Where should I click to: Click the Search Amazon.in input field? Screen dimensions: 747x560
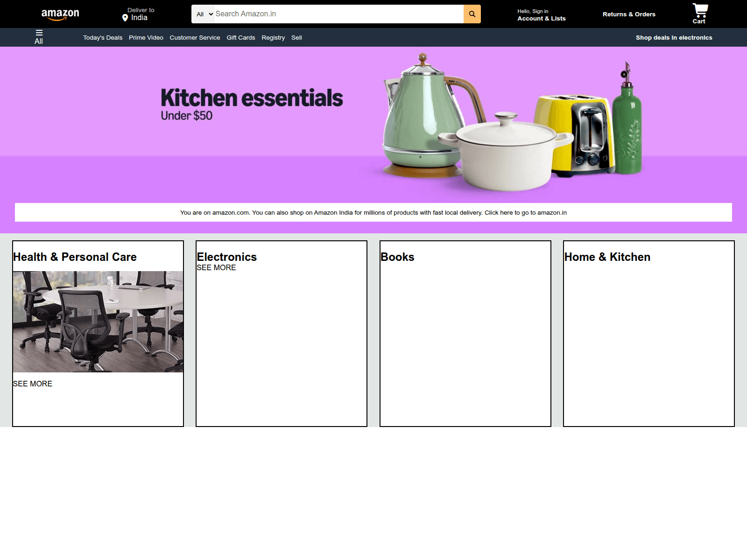tap(339, 14)
